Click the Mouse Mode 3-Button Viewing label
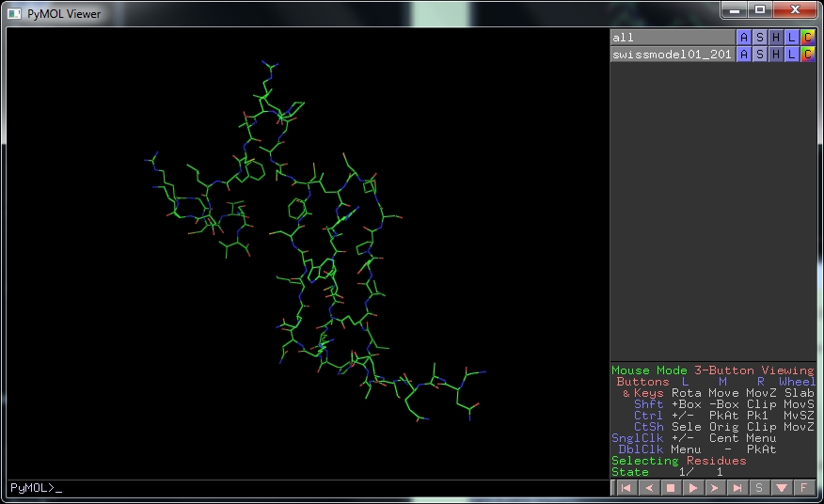824x504 pixels. tap(712, 370)
